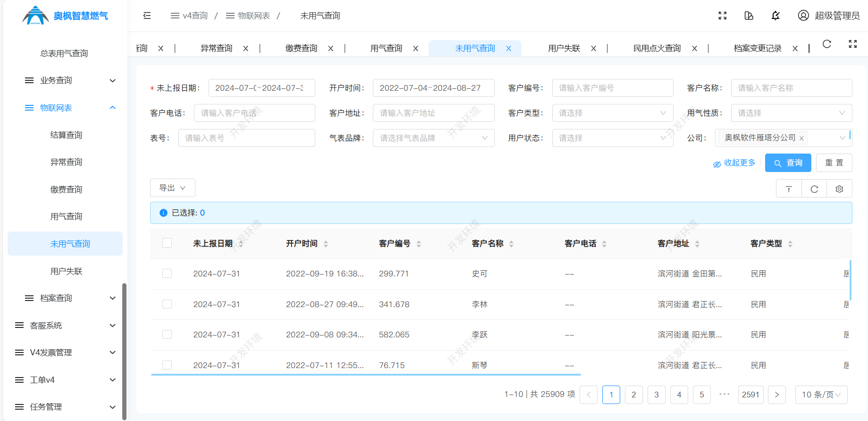
Task: Change the 10 条/页 page size
Action: point(821,395)
